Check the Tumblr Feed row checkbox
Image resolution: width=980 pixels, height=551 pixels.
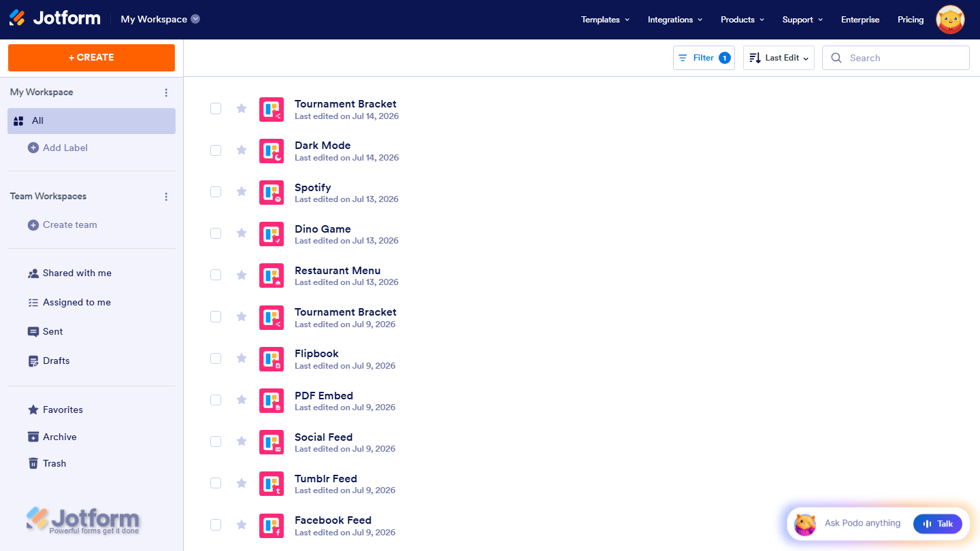point(216,483)
